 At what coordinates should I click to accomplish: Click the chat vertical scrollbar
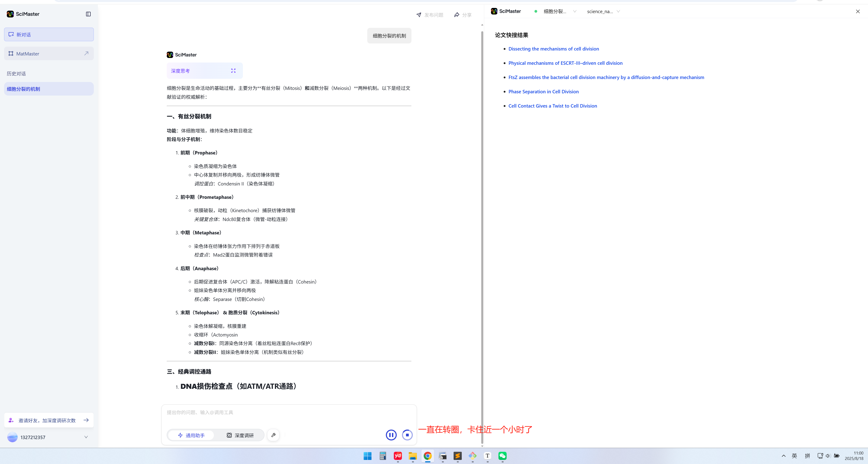click(x=482, y=236)
